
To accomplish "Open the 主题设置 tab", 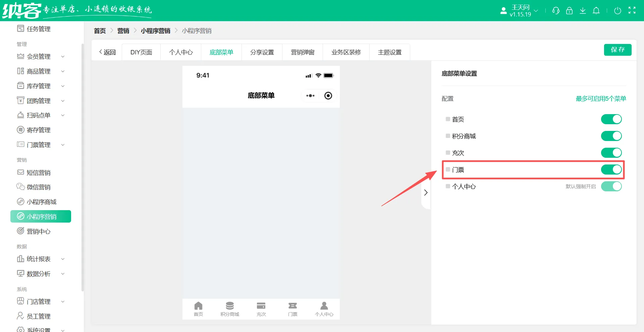I will 389,52.
